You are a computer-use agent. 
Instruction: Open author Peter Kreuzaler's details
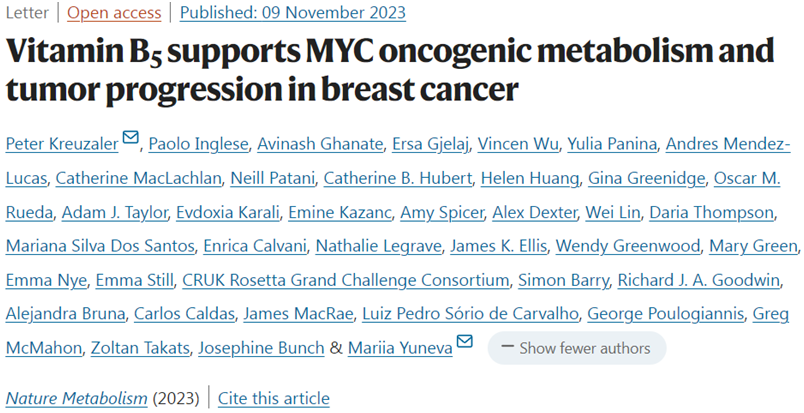[60, 144]
